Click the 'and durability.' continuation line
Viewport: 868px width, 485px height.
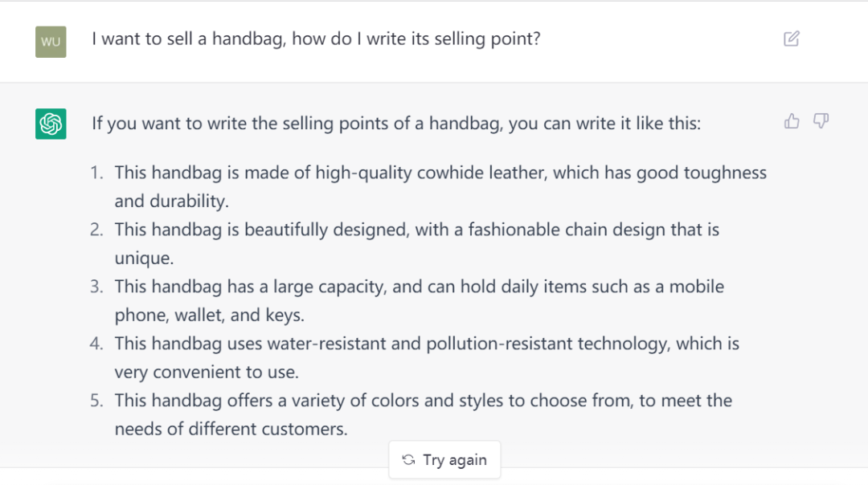(172, 202)
